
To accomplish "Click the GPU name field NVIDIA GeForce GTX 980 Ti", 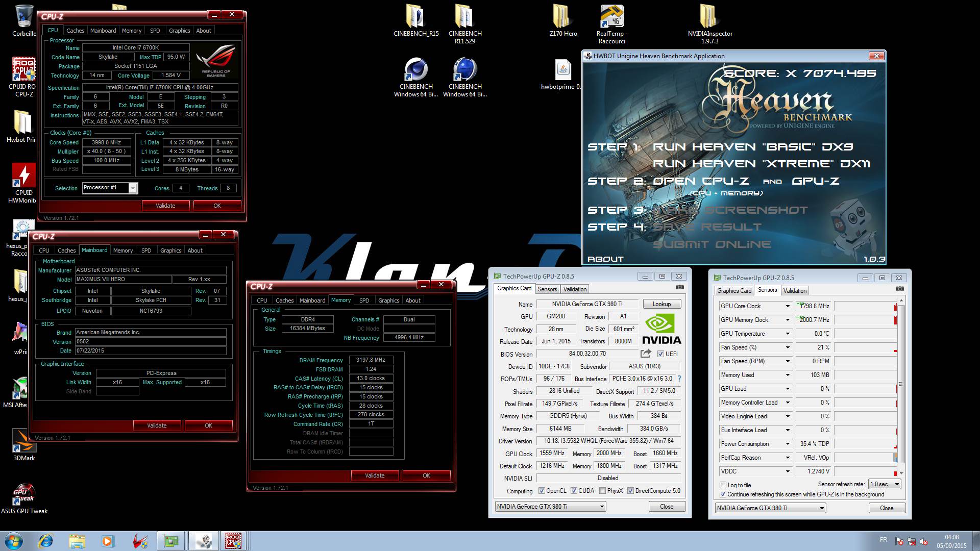I will click(x=587, y=304).
